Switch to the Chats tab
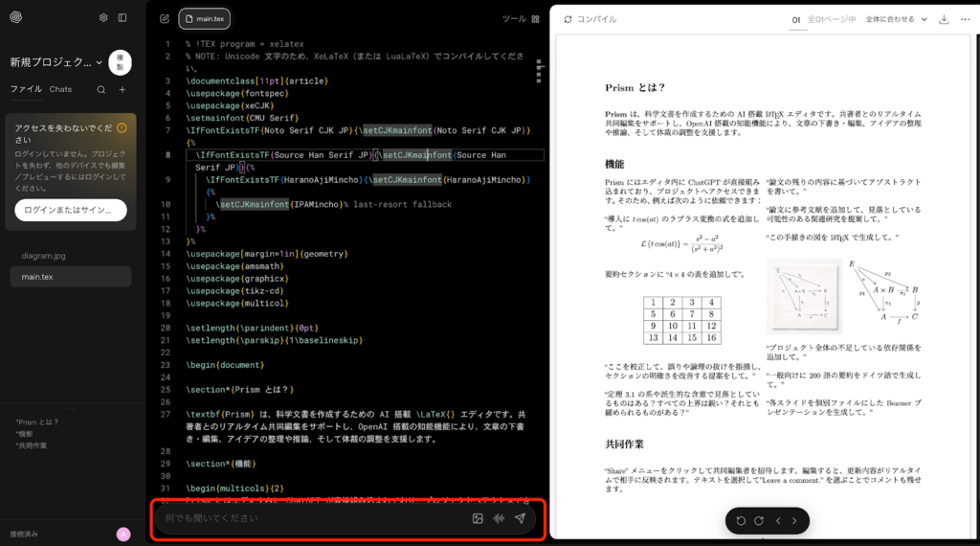980x546 pixels. (60, 89)
